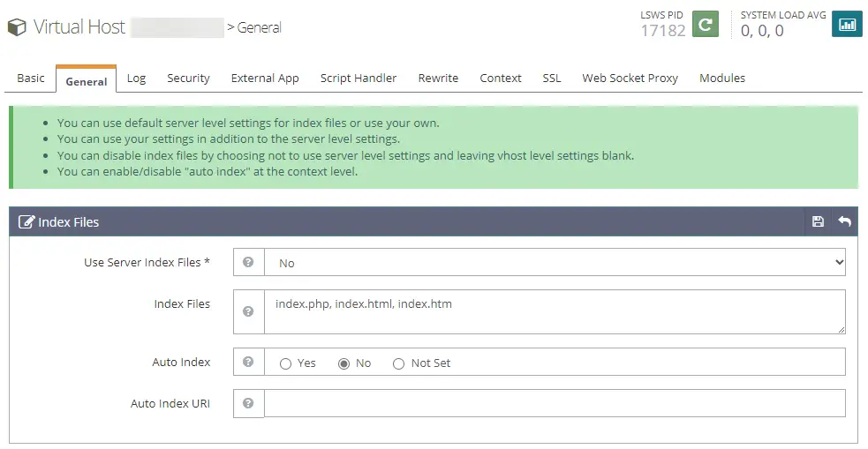Go to the SSL tab
The width and height of the screenshot is (868, 449).
(x=551, y=79)
